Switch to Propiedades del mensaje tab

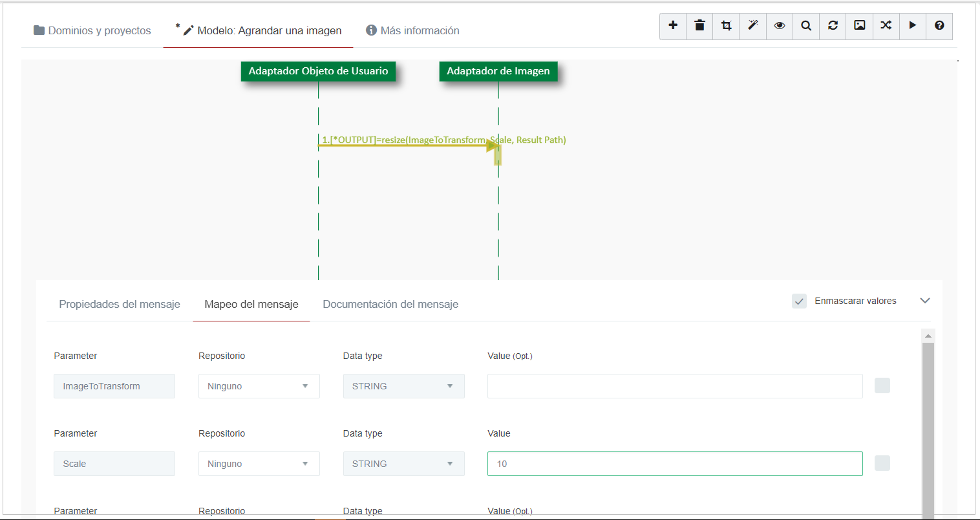[120, 305]
